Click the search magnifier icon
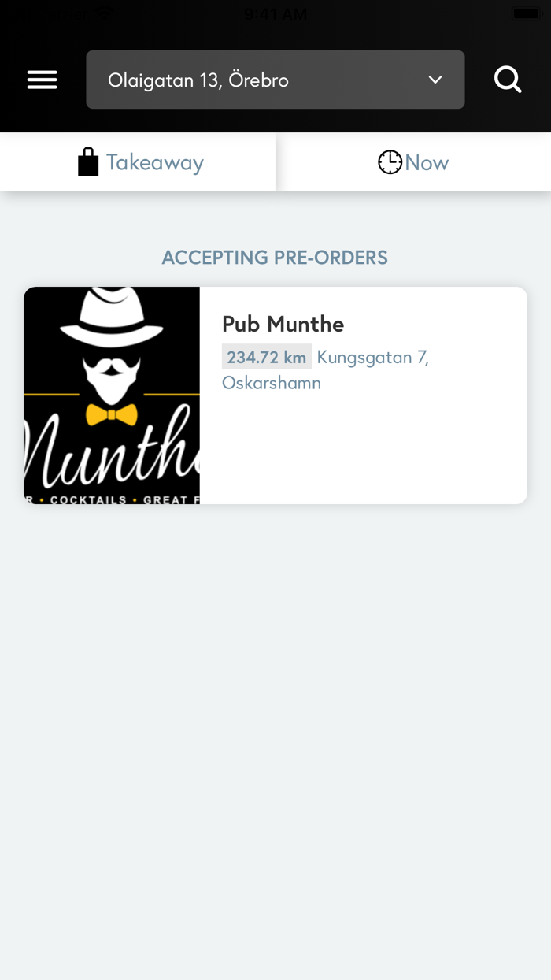 pos(508,79)
